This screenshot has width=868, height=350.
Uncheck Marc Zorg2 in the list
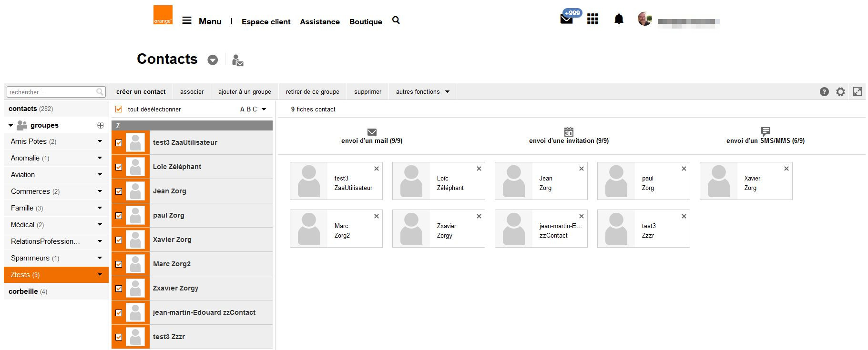pos(119,264)
